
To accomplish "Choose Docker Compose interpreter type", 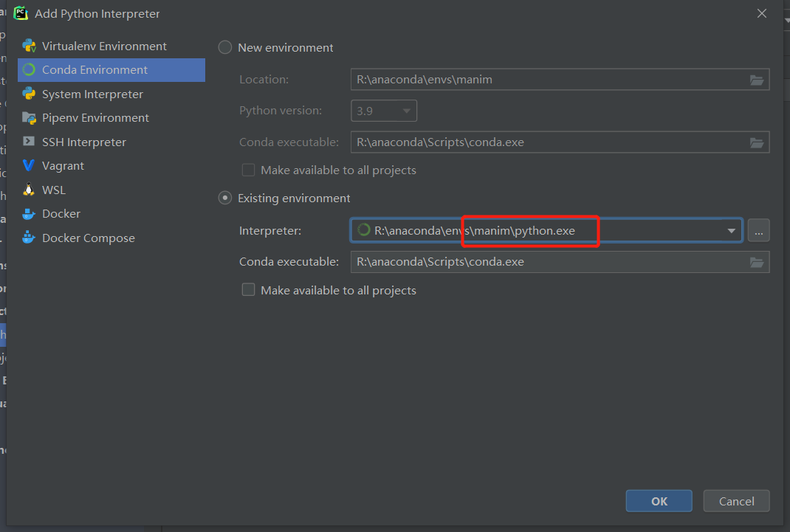I will 111,238.
